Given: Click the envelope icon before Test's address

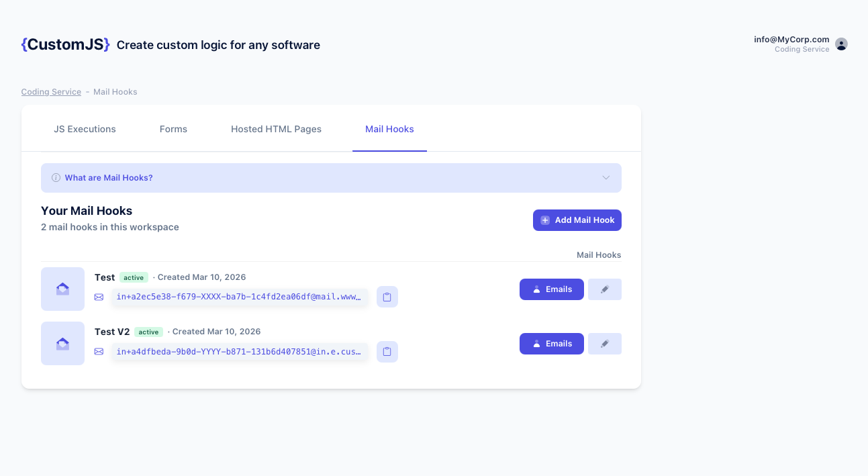Looking at the screenshot, I should [99, 297].
